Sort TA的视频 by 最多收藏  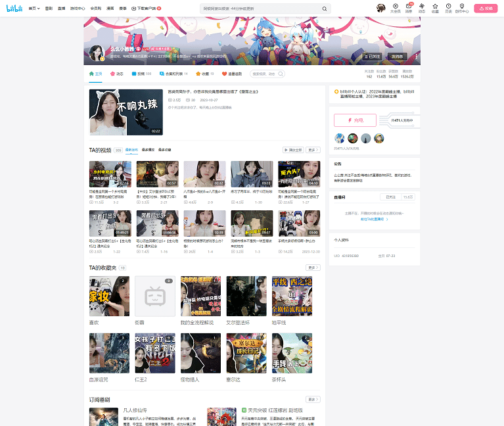[164, 150]
